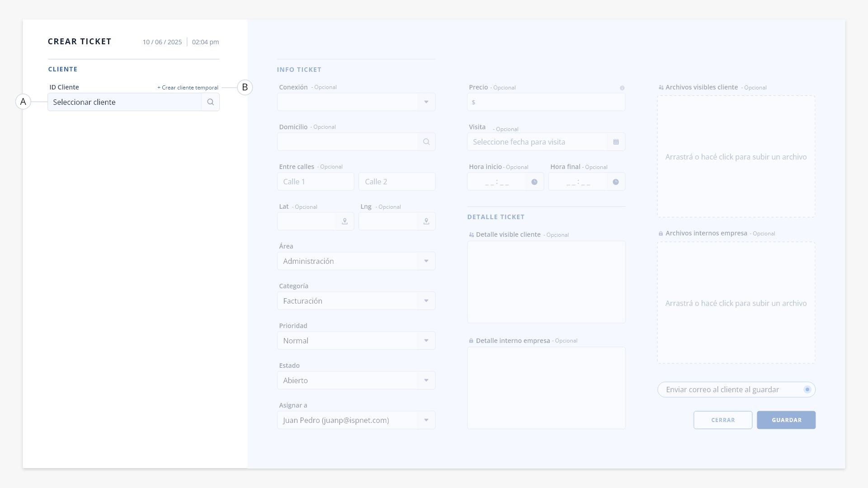This screenshot has width=868, height=488.
Task: Click the time 02:04 pm
Action: coord(205,42)
